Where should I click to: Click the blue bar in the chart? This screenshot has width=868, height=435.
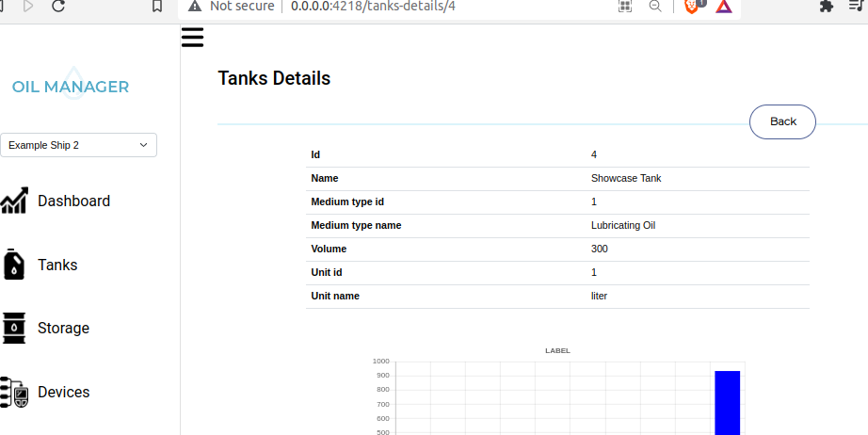727,403
